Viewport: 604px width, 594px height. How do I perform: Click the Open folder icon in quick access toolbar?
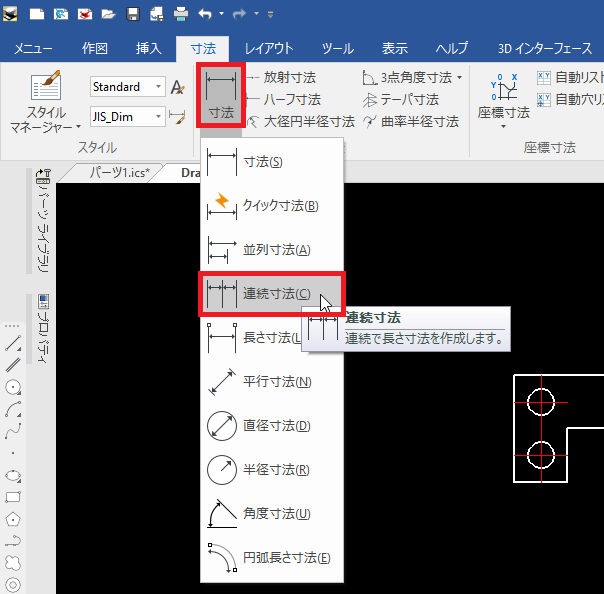click(108, 15)
